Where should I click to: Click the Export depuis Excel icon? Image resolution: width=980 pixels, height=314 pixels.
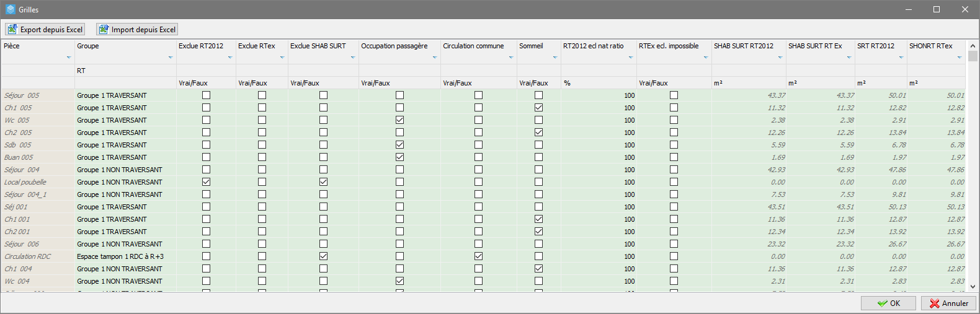(12, 29)
